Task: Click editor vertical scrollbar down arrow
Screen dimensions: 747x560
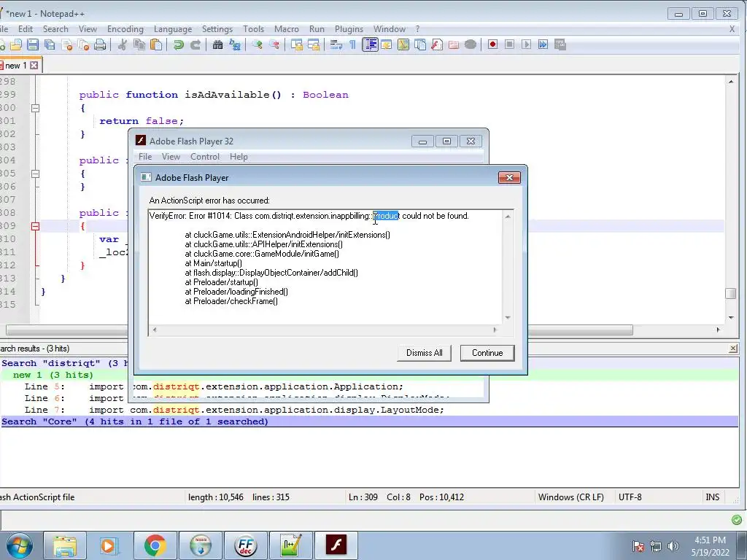Action: click(x=731, y=318)
